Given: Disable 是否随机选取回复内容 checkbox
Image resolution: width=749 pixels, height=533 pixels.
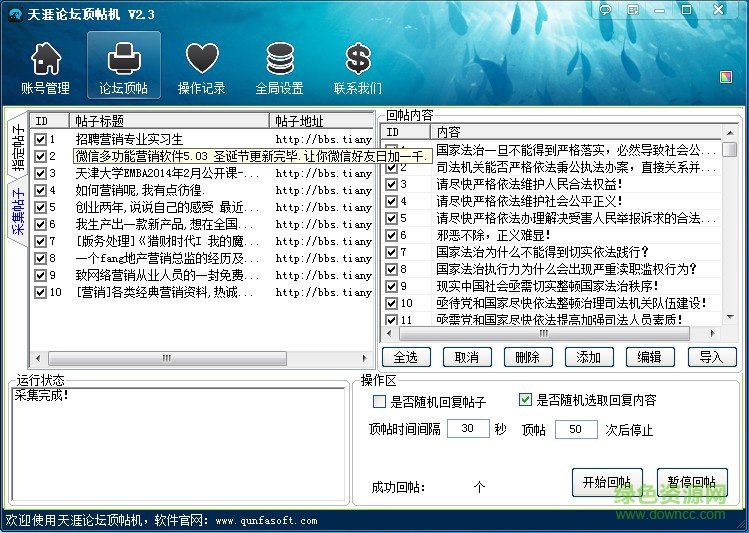Looking at the screenshot, I should point(525,399).
